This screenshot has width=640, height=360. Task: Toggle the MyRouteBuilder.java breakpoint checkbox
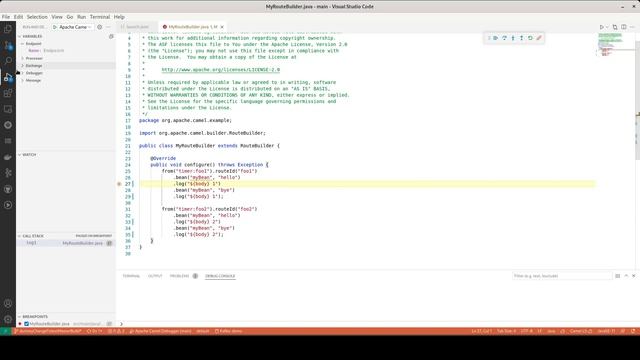27,324
